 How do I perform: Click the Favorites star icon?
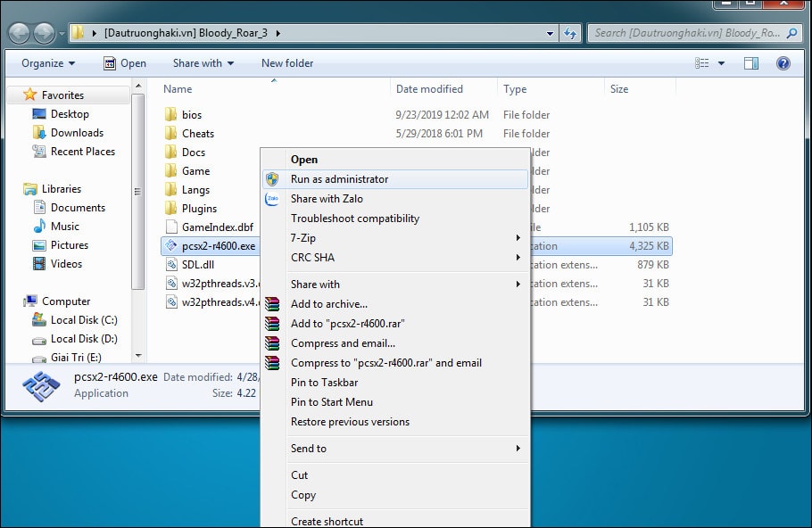[30, 95]
